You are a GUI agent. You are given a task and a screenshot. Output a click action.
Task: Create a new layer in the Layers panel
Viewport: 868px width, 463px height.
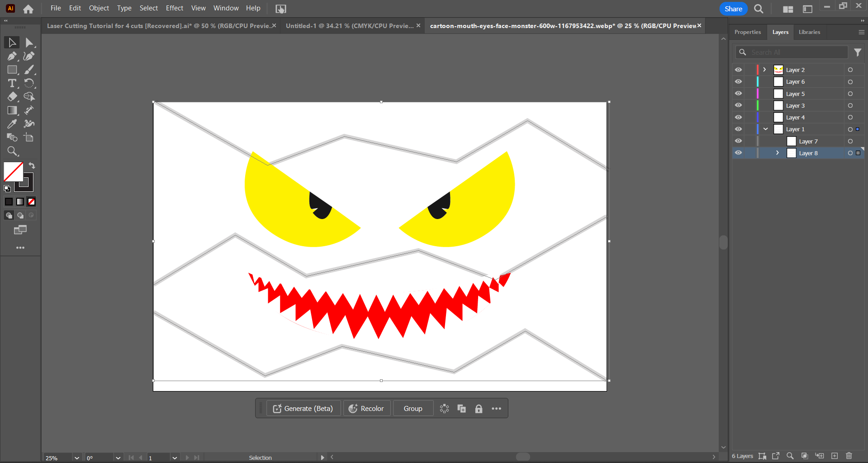pyautogui.click(x=835, y=456)
